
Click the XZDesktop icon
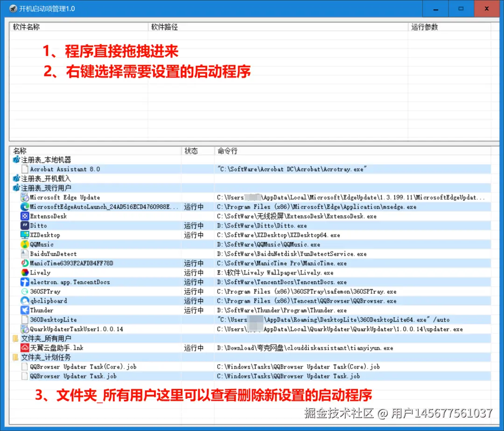25,235
